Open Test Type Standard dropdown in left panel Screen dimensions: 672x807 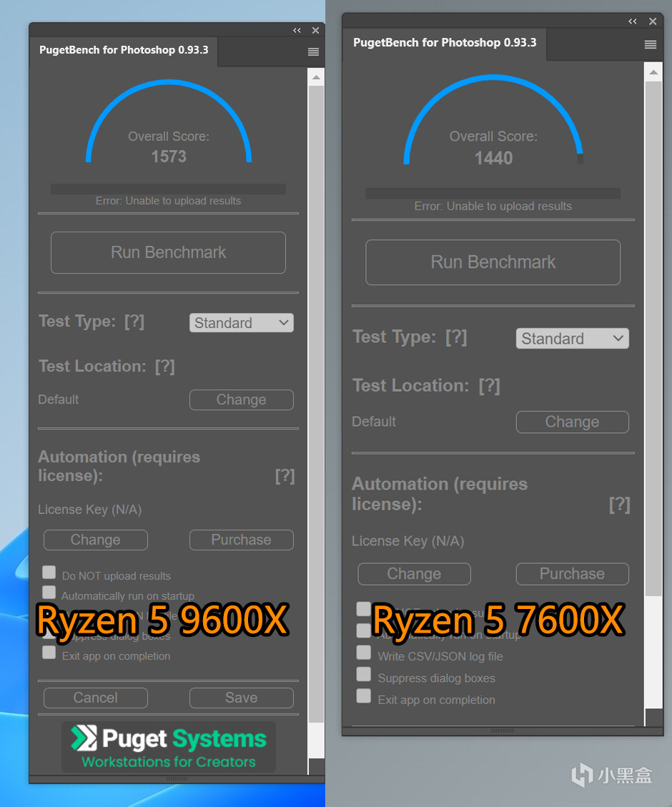pos(242,322)
